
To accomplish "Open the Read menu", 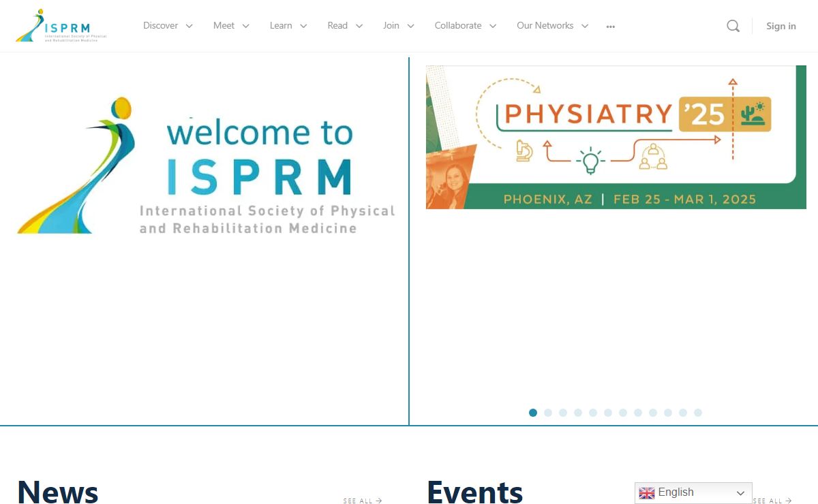I will [x=337, y=25].
